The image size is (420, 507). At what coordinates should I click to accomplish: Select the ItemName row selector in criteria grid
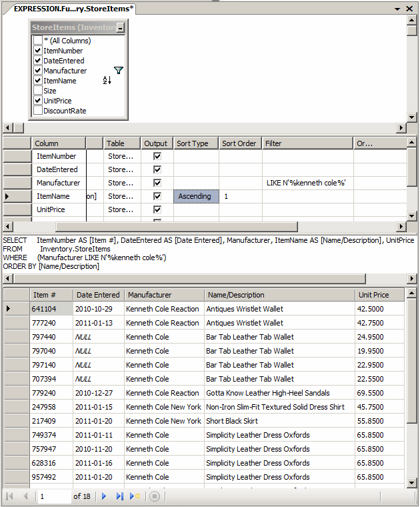coord(17,196)
